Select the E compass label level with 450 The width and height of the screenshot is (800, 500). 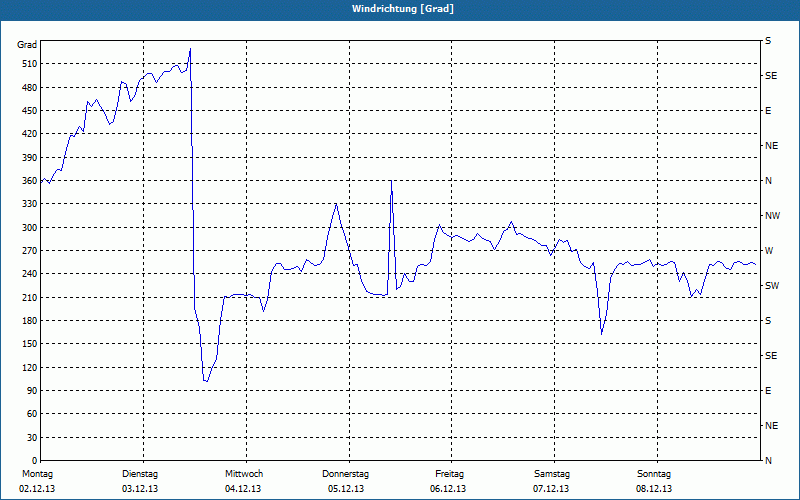tap(768, 111)
